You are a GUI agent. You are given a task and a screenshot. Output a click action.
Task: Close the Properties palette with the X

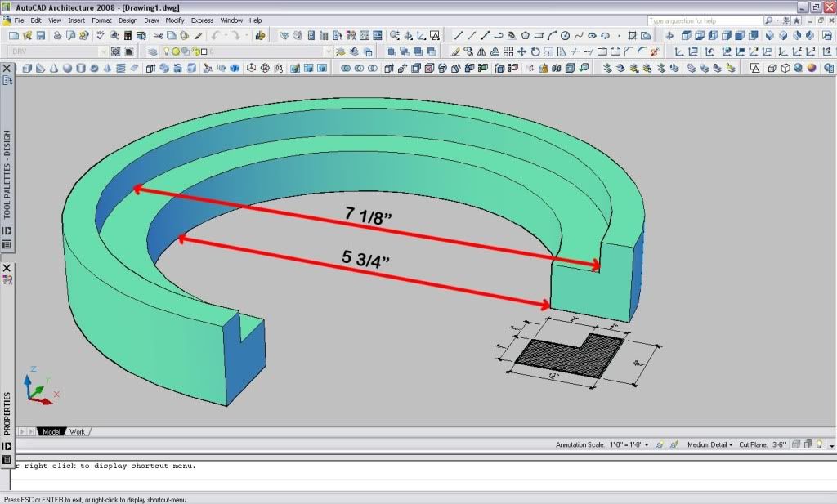click(x=7, y=268)
